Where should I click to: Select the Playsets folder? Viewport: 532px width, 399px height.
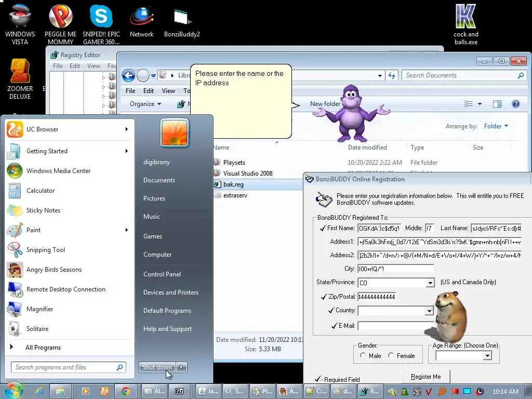click(x=234, y=163)
